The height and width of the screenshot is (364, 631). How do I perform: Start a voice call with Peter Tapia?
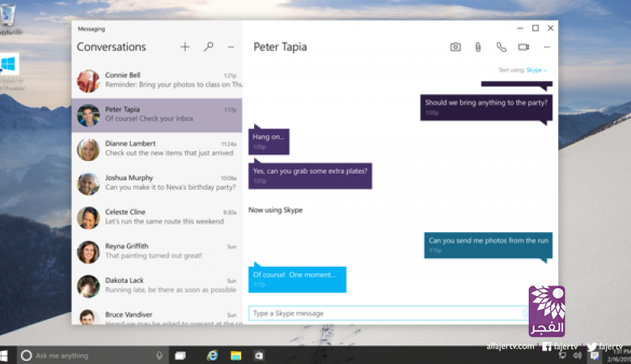[501, 47]
